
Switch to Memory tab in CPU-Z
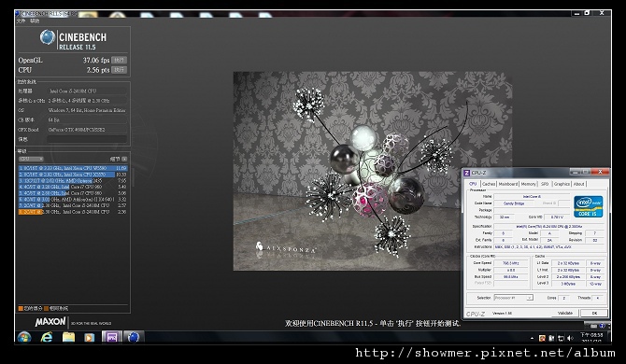click(x=528, y=184)
